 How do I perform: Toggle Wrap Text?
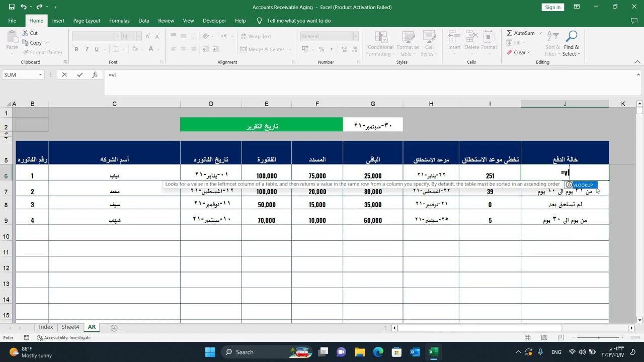(256, 36)
